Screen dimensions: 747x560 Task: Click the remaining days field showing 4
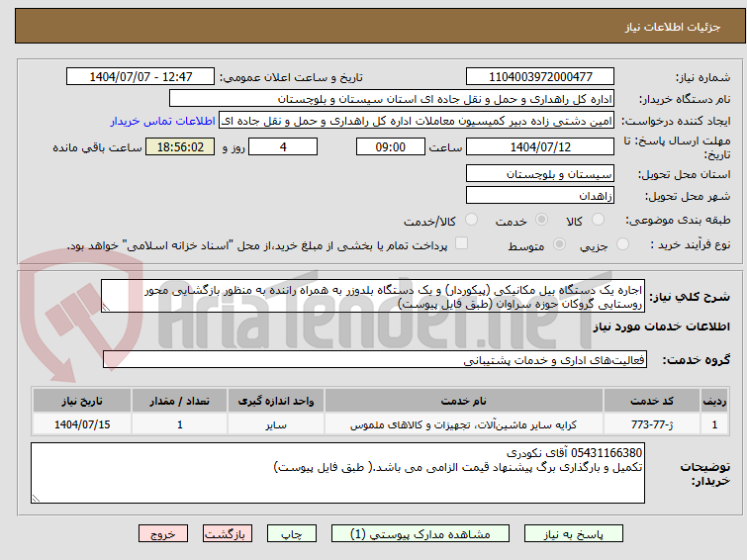(x=283, y=146)
